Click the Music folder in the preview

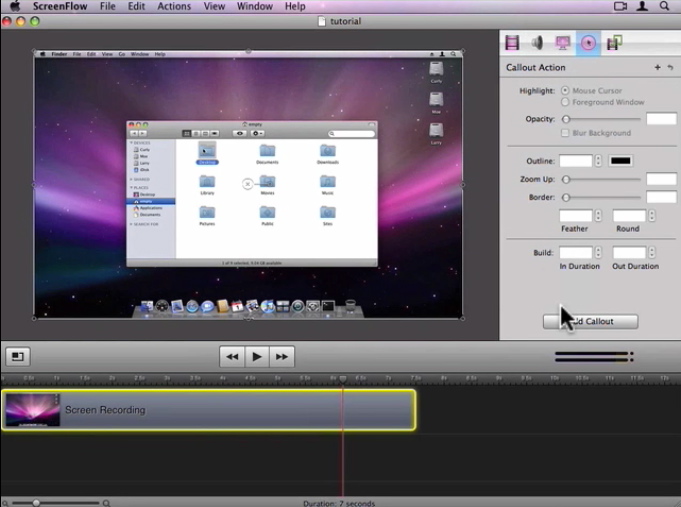pyautogui.click(x=327, y=185)
